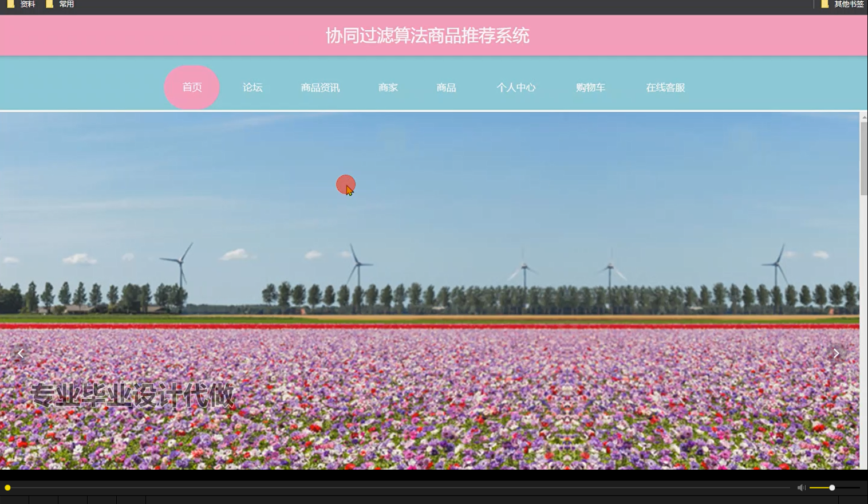Expand the 其他书签 bookmarks list
The width and height of the screenshot is (868, 504).
coord(847,4)
